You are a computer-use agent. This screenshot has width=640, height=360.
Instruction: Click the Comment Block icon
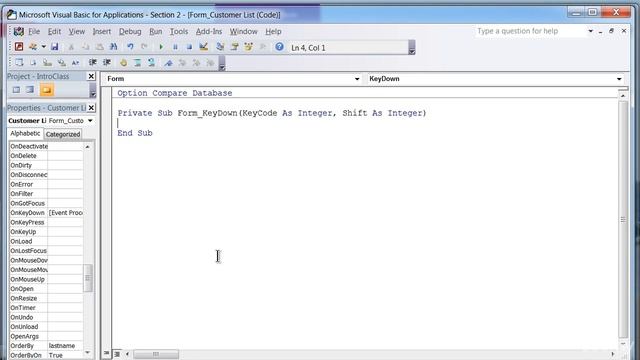138,63
